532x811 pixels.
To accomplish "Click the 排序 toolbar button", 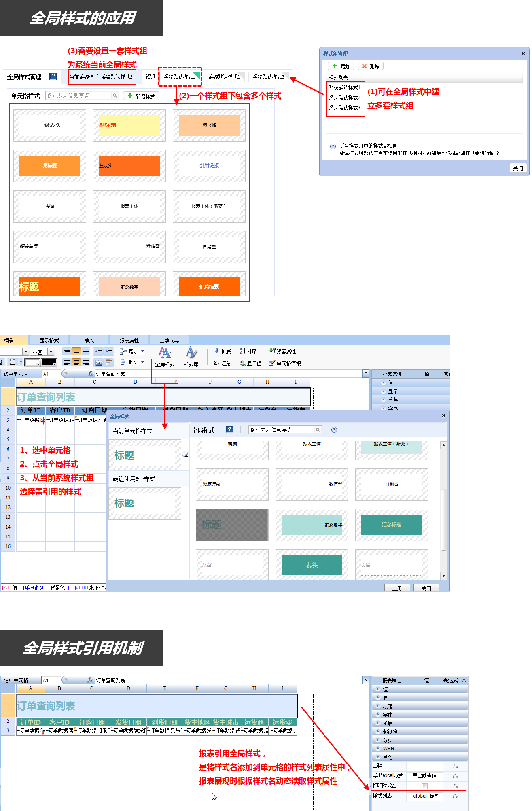I will (248, 351).
